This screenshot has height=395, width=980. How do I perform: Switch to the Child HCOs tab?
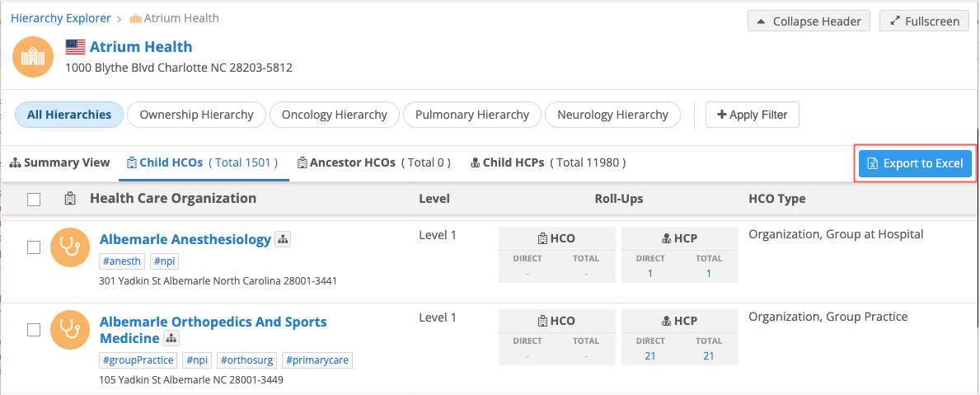[202, 162]
